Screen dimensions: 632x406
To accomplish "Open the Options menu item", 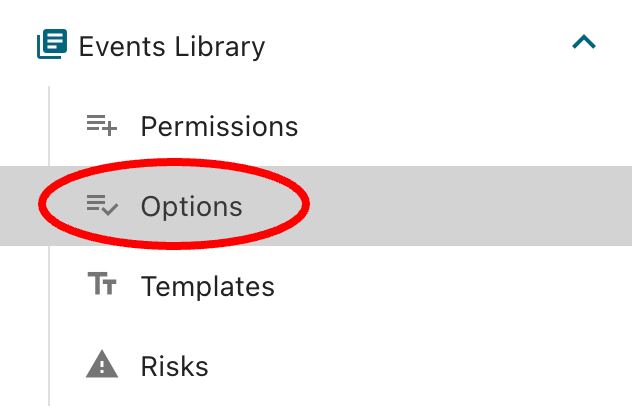I will 191,207.
